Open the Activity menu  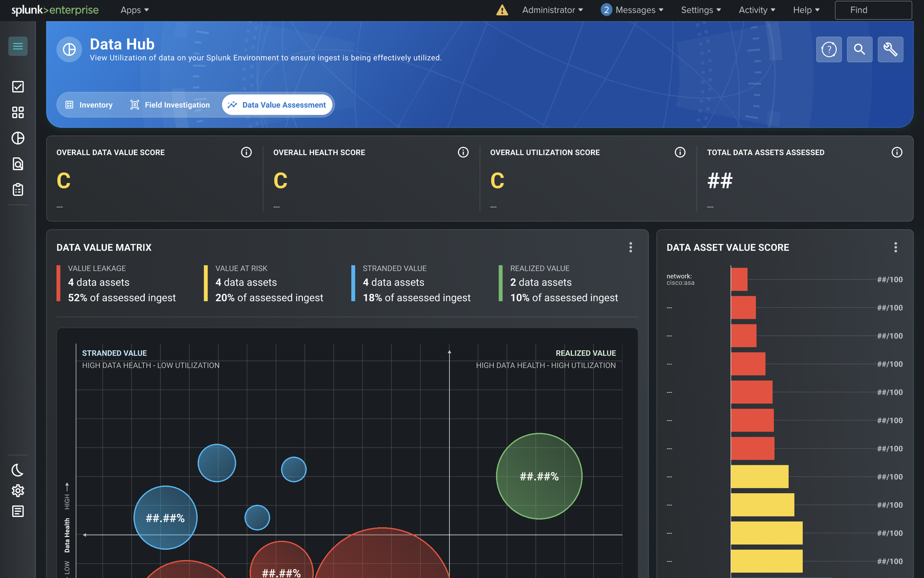click(x=757, y=10)
